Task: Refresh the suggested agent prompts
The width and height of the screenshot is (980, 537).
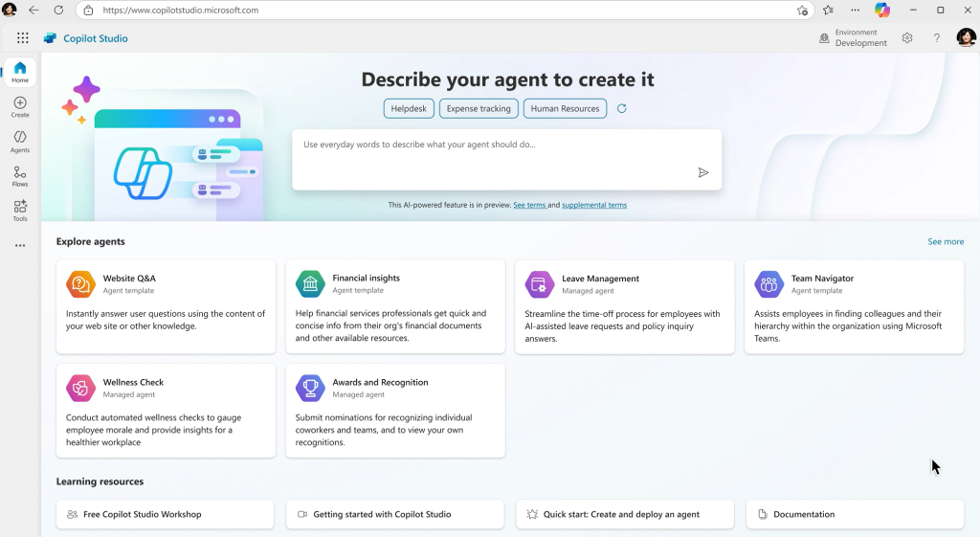Action: (622, 109)
